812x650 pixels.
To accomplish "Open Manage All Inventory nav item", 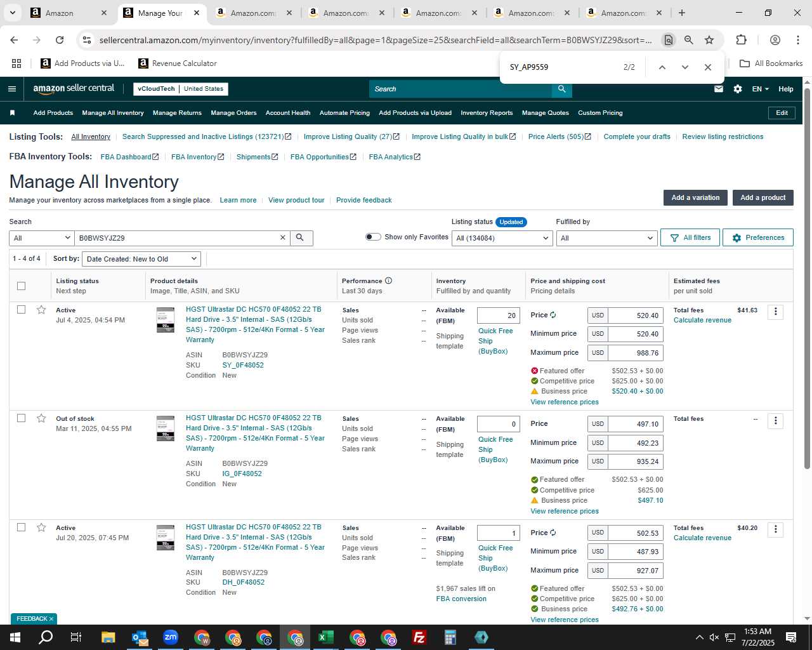I will pos(113,113).
